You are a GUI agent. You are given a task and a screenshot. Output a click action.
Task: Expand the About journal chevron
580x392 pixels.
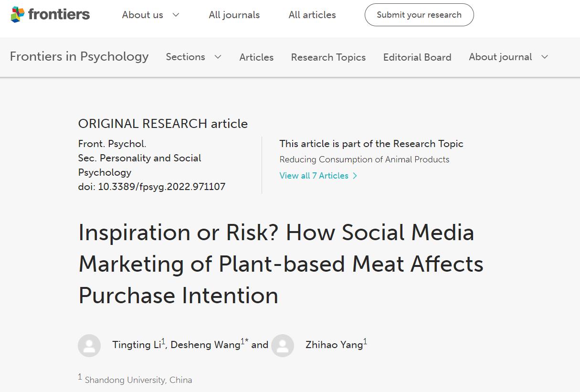pyautogui.click(x=544, y=57)
